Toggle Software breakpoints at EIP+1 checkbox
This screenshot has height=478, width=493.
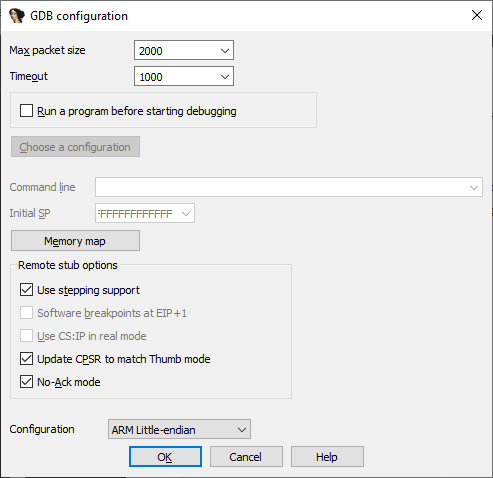[x=26, y=313]
